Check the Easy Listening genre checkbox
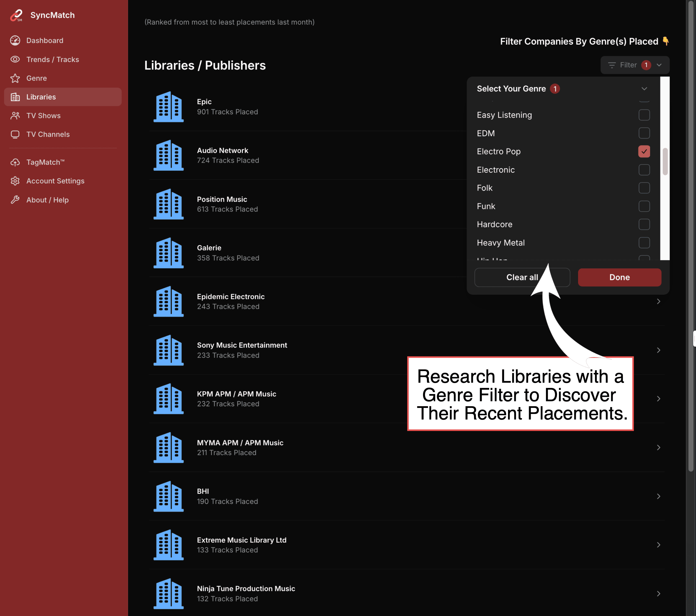Screen dimensions: 696x616 (644, 115)
